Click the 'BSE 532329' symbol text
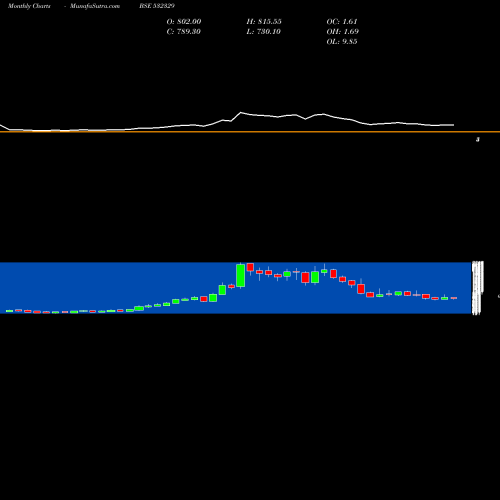This screenshot has width=500, height=500. click(x=157, y=6)
